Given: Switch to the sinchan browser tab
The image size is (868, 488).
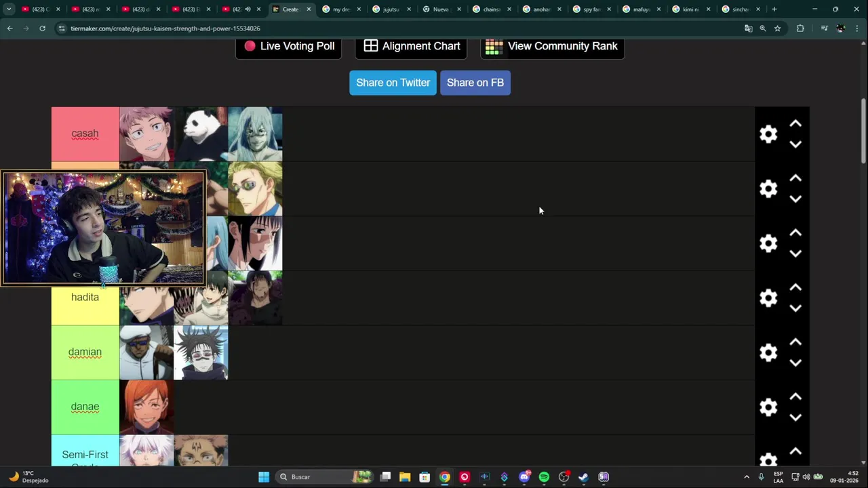Looking at the screenshot, I should click(x=740, y=9).
